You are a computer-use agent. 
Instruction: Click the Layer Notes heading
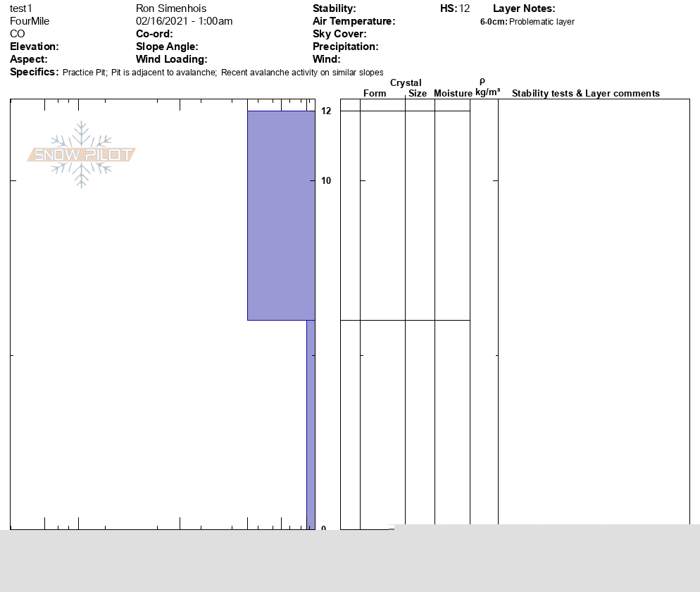[x=524, y=8]
